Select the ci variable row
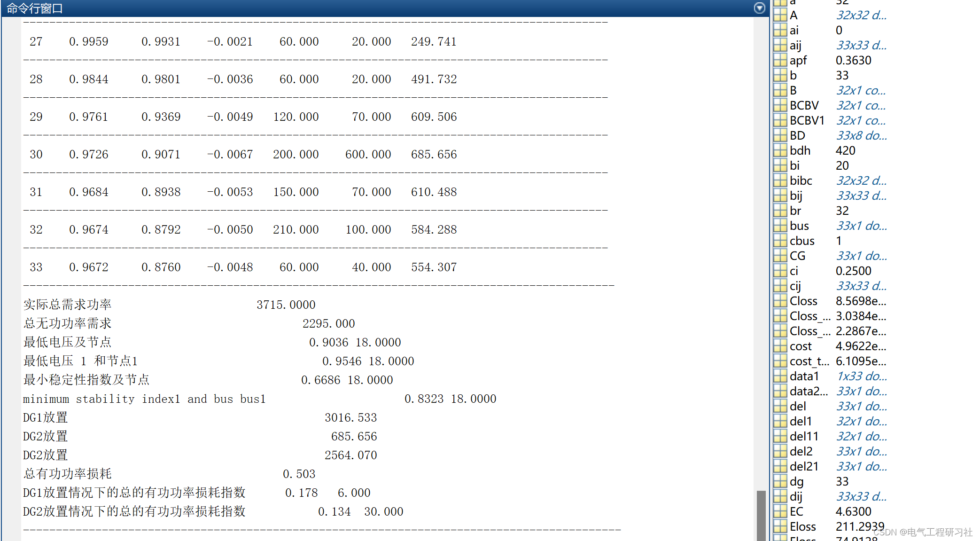Image resolution: width=980 pixels, height=541 pixels. pos(794,271)
